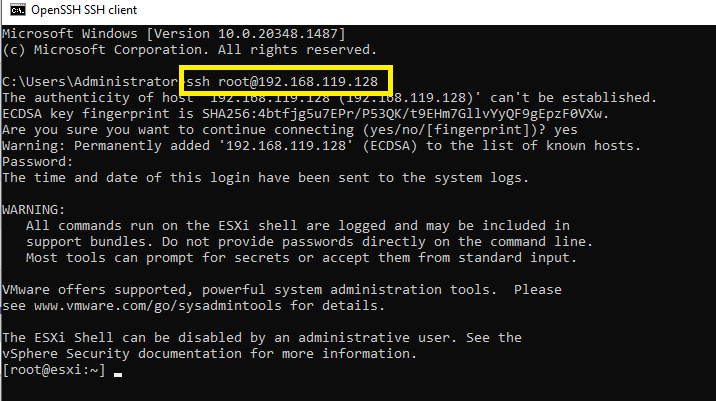Click the C:\Users\Administrator path prompt

90,82
